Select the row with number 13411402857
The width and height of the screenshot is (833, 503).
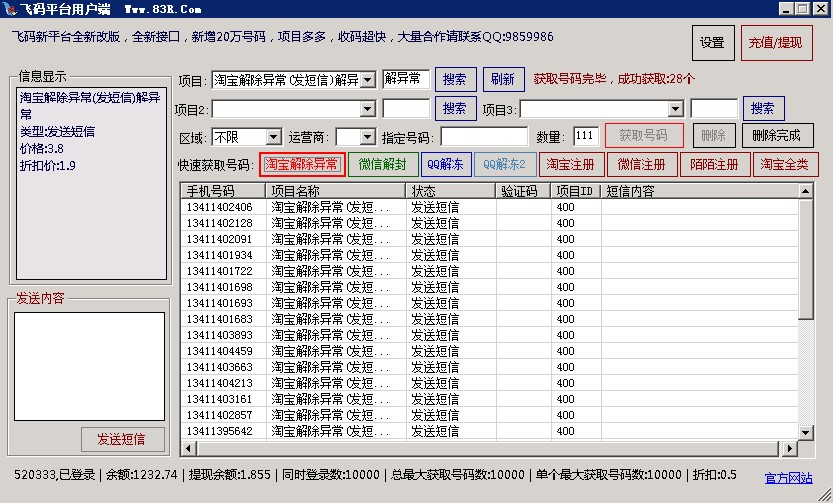click(x=489, y=414)
